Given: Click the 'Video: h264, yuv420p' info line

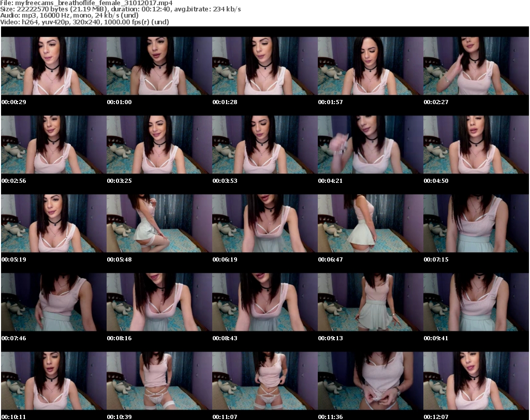Looking at the screenshot, I should click(x=84, y=22).
